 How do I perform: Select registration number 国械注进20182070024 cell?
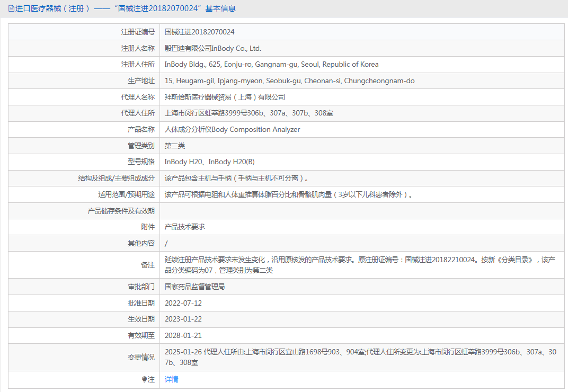[200, 32]
